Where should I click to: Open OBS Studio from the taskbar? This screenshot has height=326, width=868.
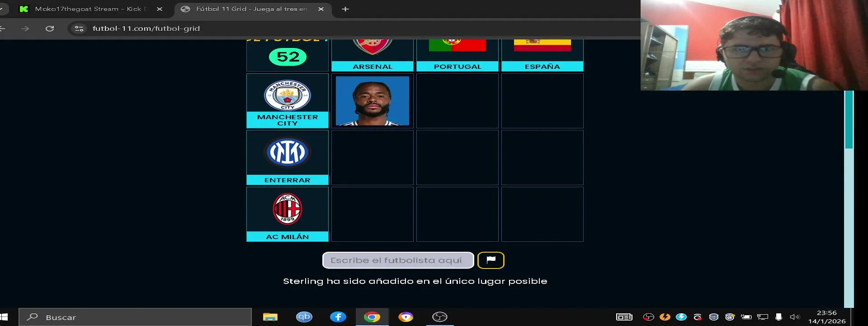point(440,317)
